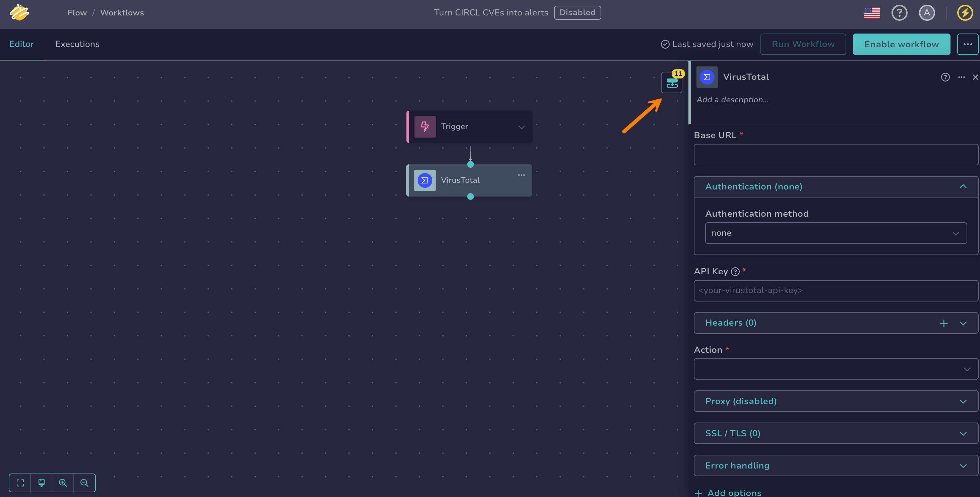The width and height of the screenshot is (980, 497).
Task: Click the VirusTotal node input connector
Action: point(470,164)
